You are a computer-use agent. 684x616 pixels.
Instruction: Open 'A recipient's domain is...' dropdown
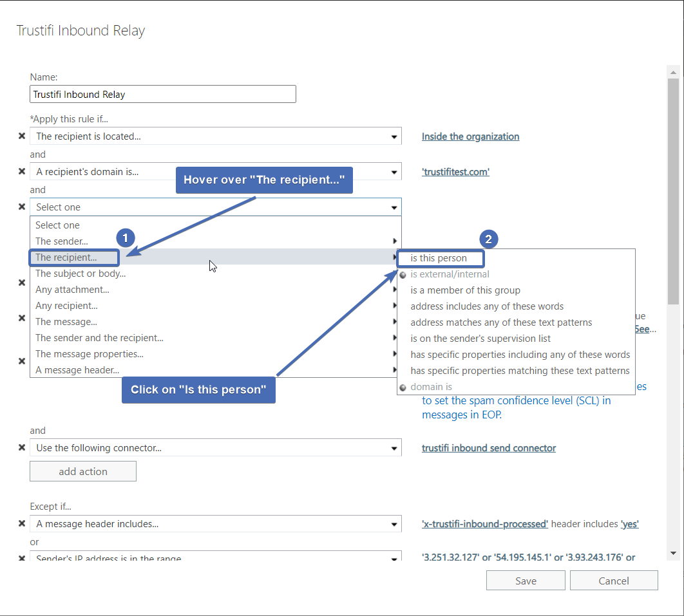pos(216,171)
